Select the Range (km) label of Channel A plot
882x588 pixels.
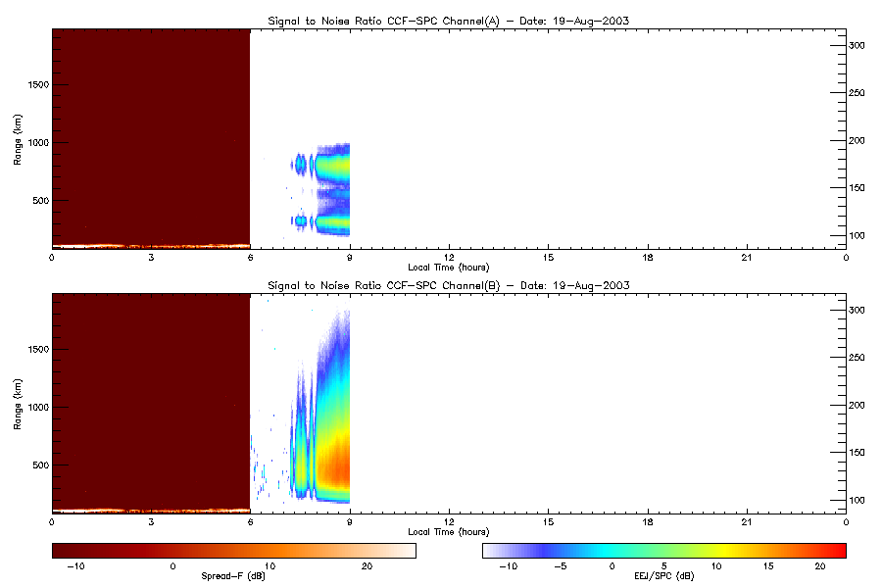[18, 139]
